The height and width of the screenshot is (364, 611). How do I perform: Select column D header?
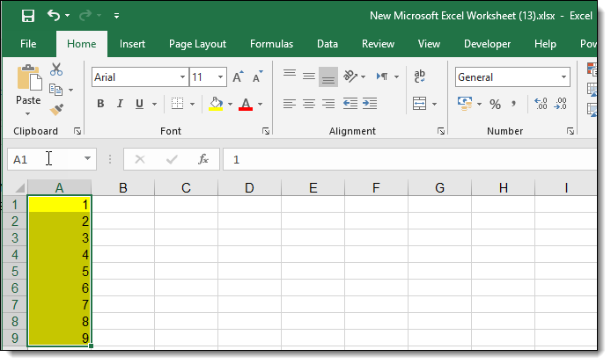[249, 187]
